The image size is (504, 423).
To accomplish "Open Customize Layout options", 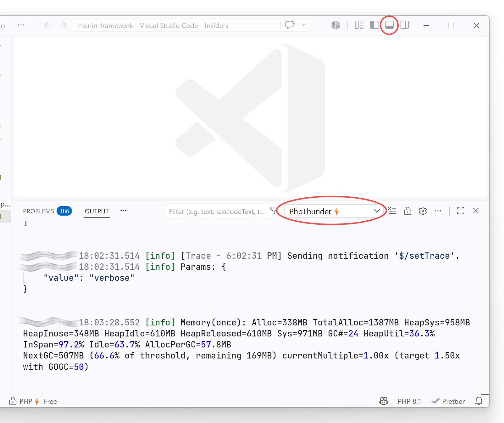I will tap(359, 25).
